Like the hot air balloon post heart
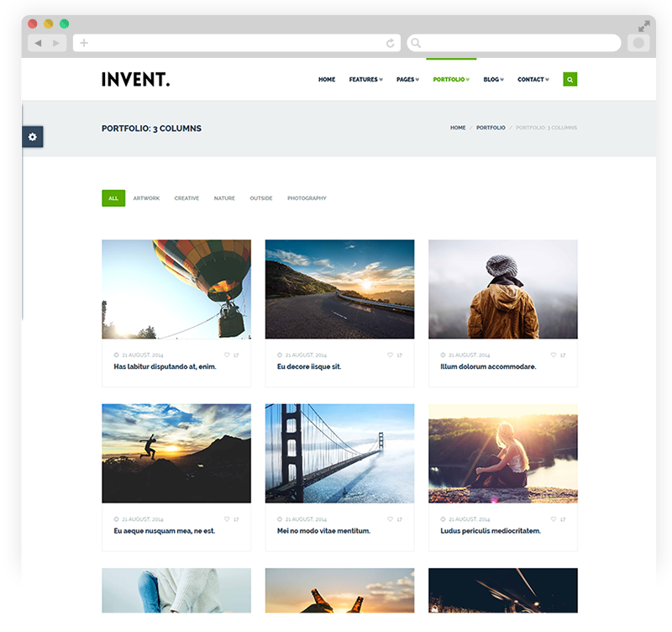 coord(227,355)
